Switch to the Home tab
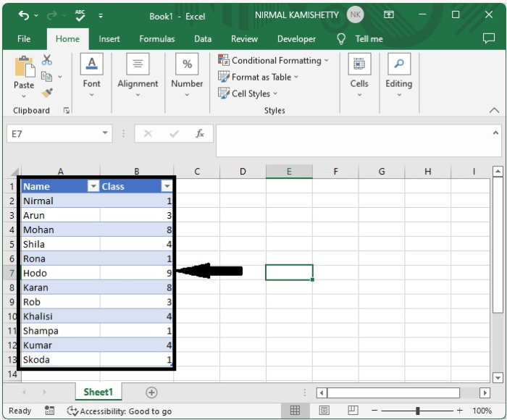 (67, 39)
